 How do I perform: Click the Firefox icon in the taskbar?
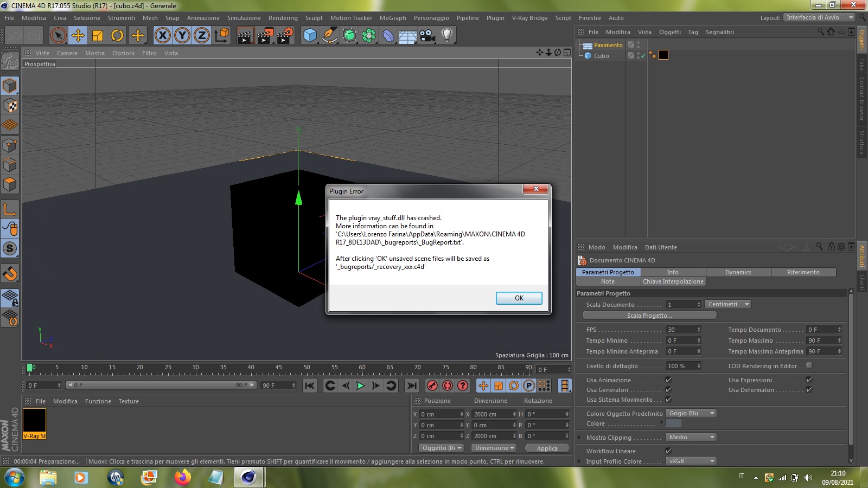183,477
